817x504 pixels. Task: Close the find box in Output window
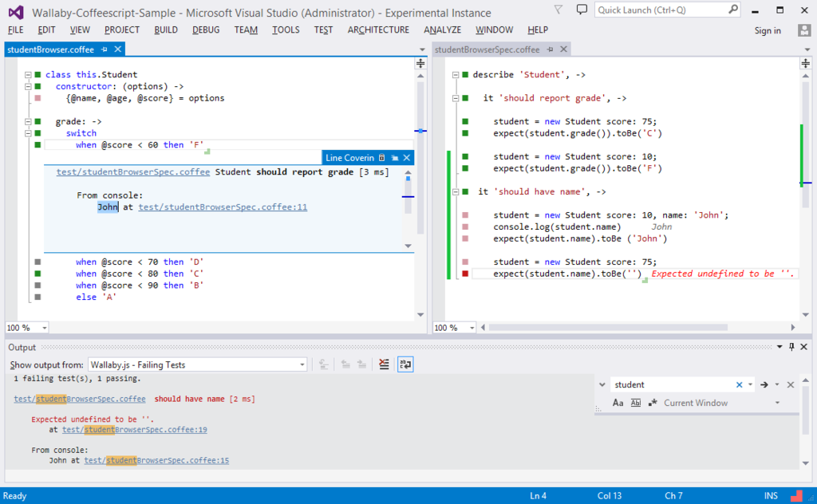point(791,384)
